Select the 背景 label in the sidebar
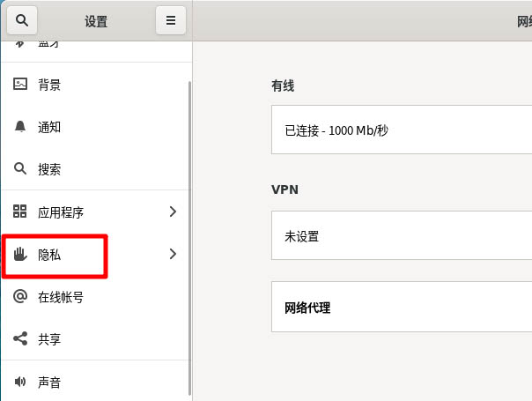 tap(49, 85)
